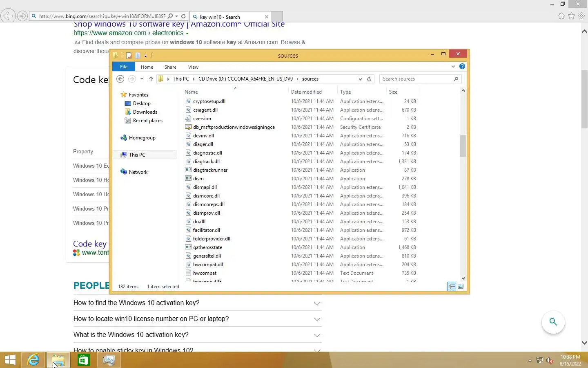Click the file list scrollbar thumb
This screenshot has width=588, height=368.
coord(463,146)
